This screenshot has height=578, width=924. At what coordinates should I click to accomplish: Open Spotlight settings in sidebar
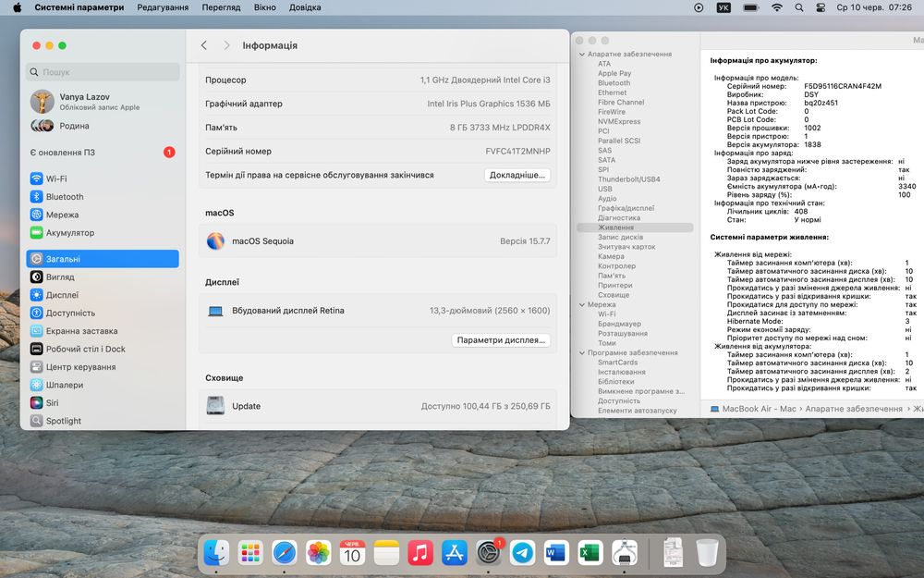(103, 421)
